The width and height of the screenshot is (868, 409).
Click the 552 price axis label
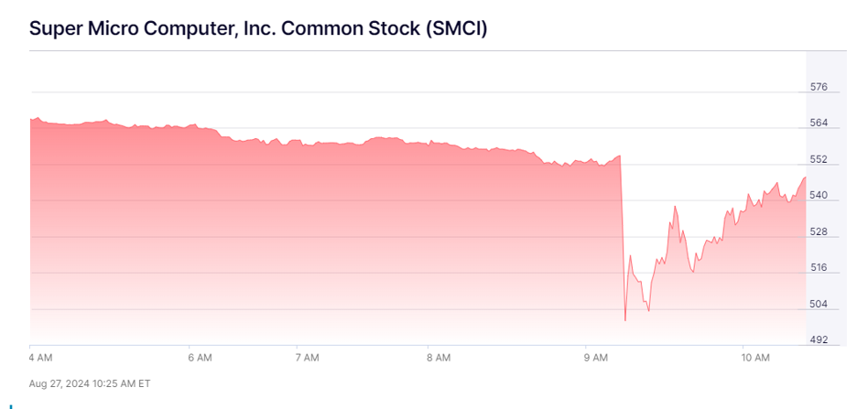[x=819, y=160]
